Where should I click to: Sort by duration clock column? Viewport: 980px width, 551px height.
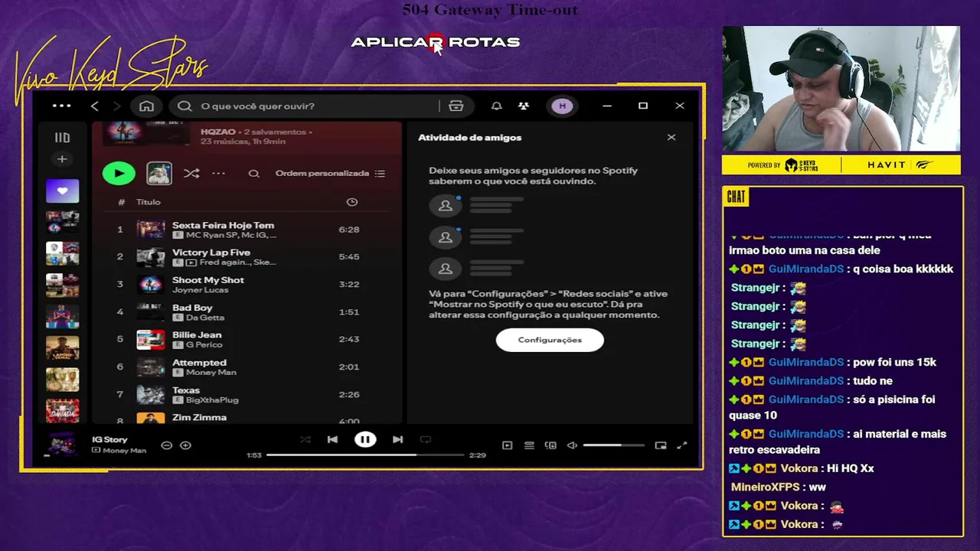click(x=352, y=202)
